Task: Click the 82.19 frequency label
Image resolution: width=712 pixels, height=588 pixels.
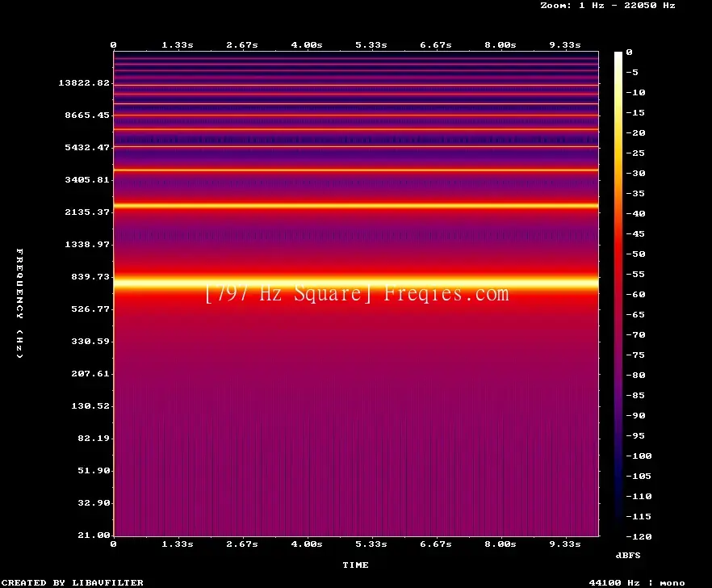Action: click(94, 438)
